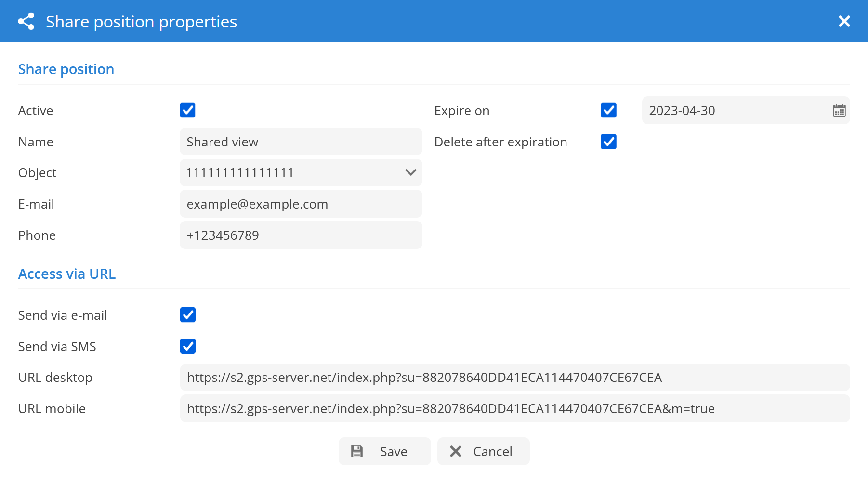Uncheck Delete after expiration
The width and height of the screenshot is (868, 483).
pyautogui.click(x=608, y=142)
